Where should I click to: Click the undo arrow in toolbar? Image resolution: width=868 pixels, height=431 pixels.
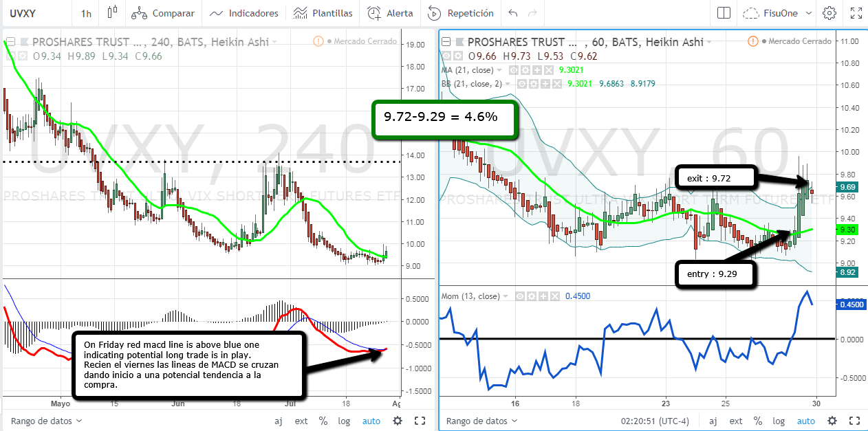(x=513, y=13)
